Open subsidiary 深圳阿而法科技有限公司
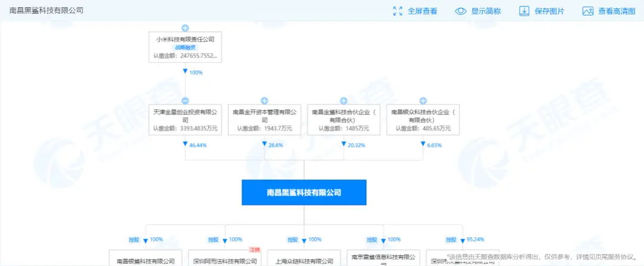The image size is (644, 266). [x=225, y=258]
